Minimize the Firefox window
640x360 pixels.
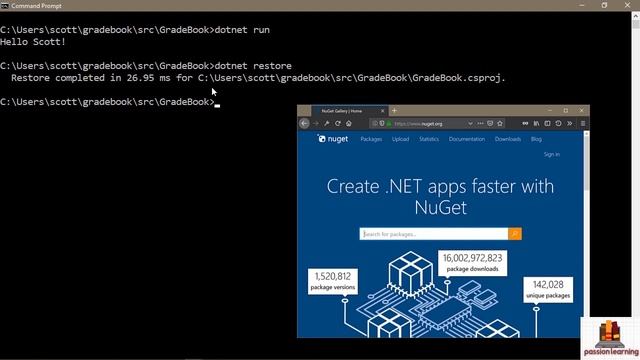tap(550, 110)
